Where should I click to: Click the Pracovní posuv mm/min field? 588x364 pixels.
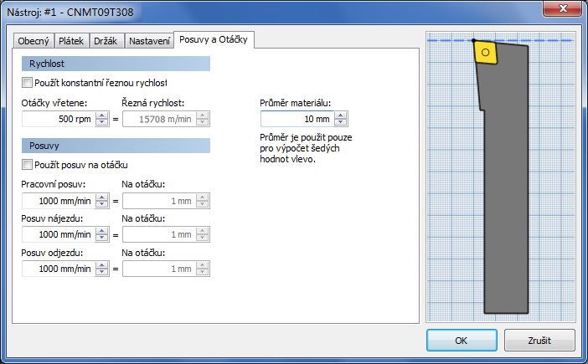59,201
